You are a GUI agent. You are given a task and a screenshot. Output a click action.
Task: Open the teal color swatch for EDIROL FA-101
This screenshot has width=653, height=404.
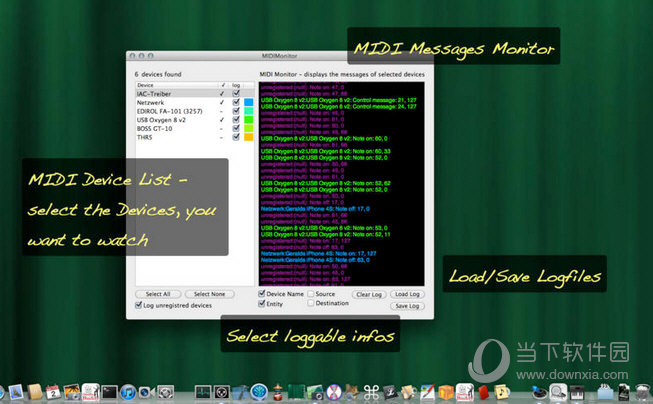pyautogui.click(x=249, y=111)
